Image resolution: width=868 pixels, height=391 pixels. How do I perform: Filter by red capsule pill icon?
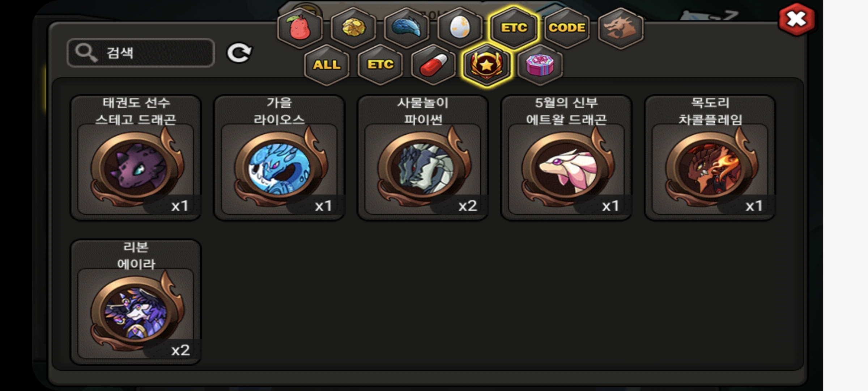coord(433,65)
